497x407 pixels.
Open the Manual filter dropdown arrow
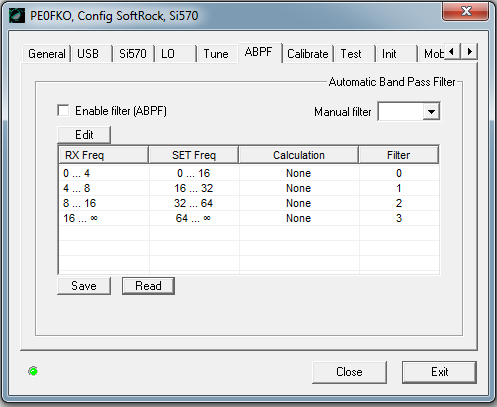(x=431, y=112)
